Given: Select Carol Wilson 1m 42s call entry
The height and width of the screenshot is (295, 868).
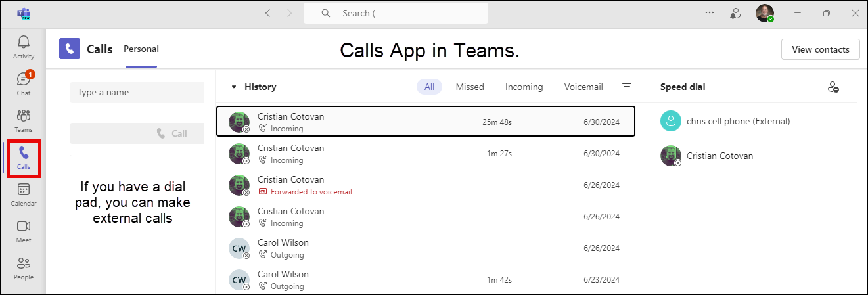Looking at the screenshot, I should point(426,280).
